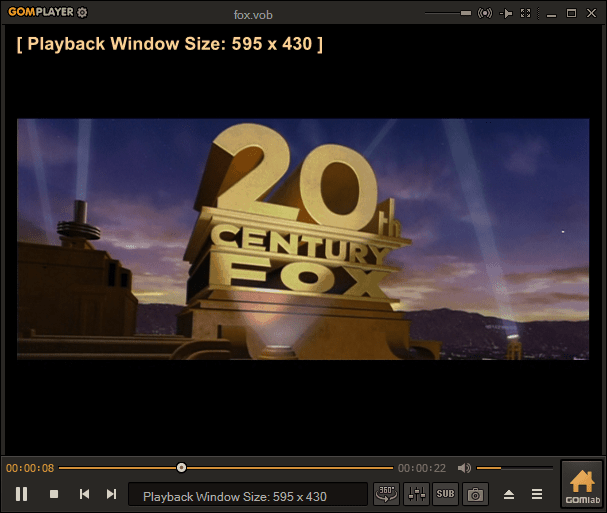Screen dimensions: 607x513
Task: Capture a screenshot with camera icon
Action: click(x=475, y=494)
